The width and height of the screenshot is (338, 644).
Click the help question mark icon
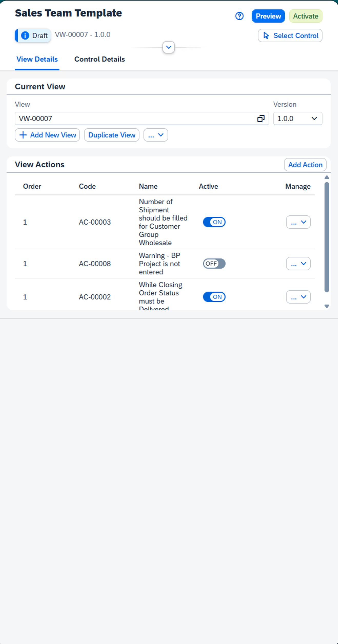coord(239,16)
